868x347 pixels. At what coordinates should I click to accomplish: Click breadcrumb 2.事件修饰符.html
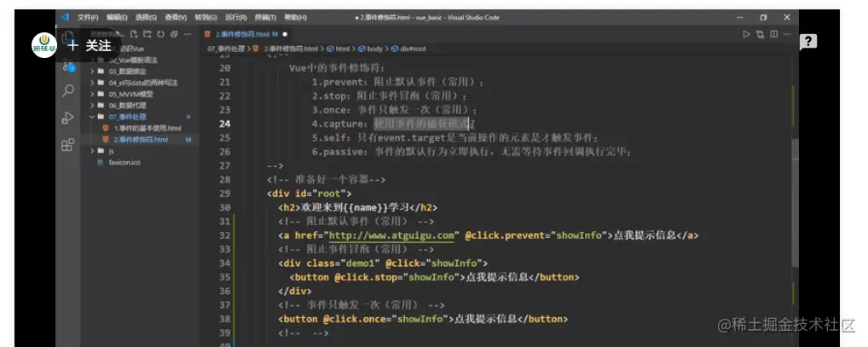291,49
